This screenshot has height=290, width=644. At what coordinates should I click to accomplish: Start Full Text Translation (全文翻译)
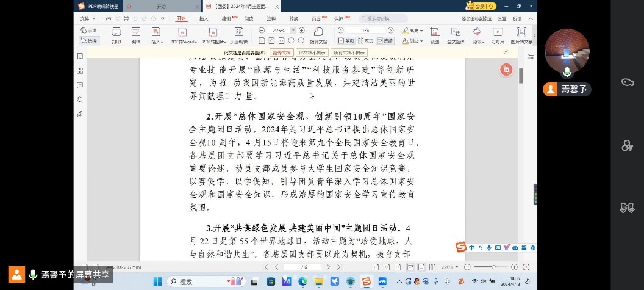click(456, 35)
